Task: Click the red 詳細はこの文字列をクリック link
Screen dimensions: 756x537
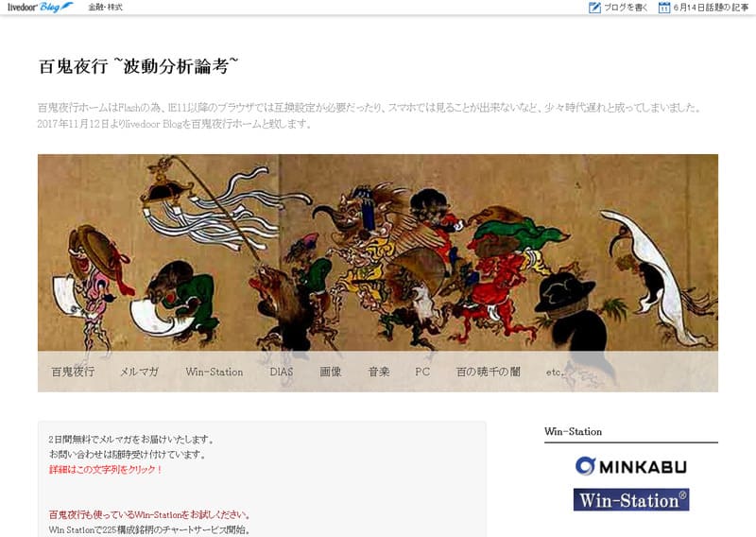Action: [x=106, y=470]
